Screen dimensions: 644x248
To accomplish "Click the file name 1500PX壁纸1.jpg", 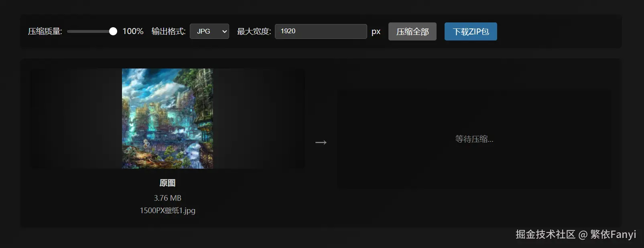I will (167, 210).
